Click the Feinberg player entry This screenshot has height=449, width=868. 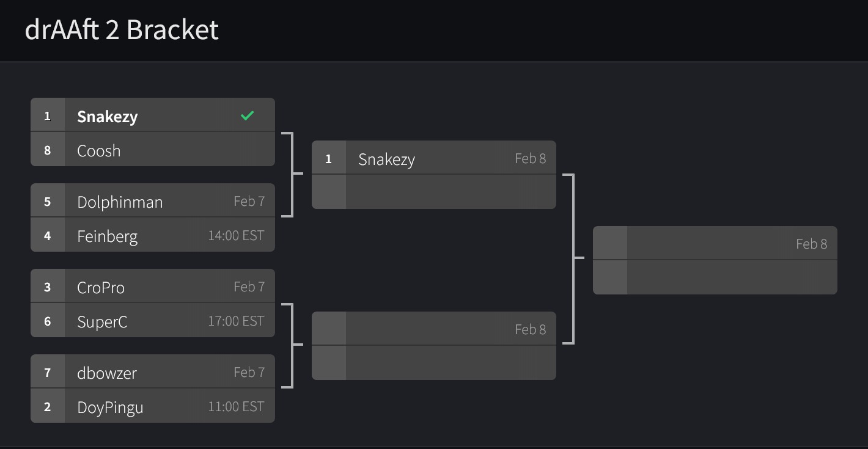point(108,236)
